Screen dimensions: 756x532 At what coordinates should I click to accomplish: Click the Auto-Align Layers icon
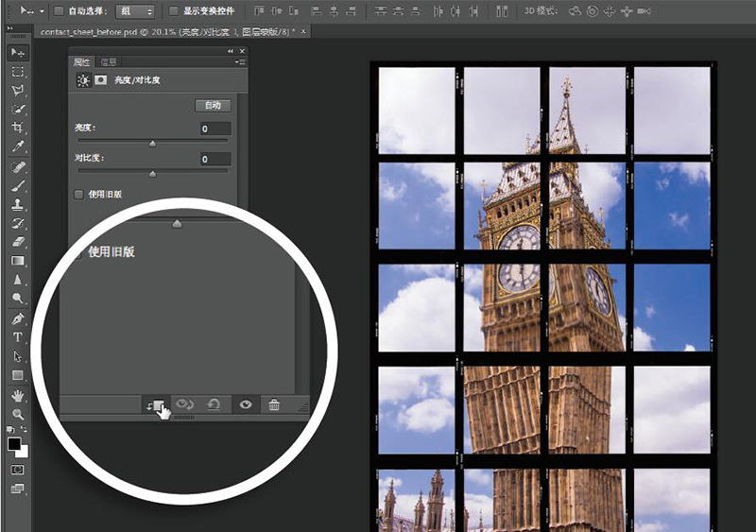(502, 10)
